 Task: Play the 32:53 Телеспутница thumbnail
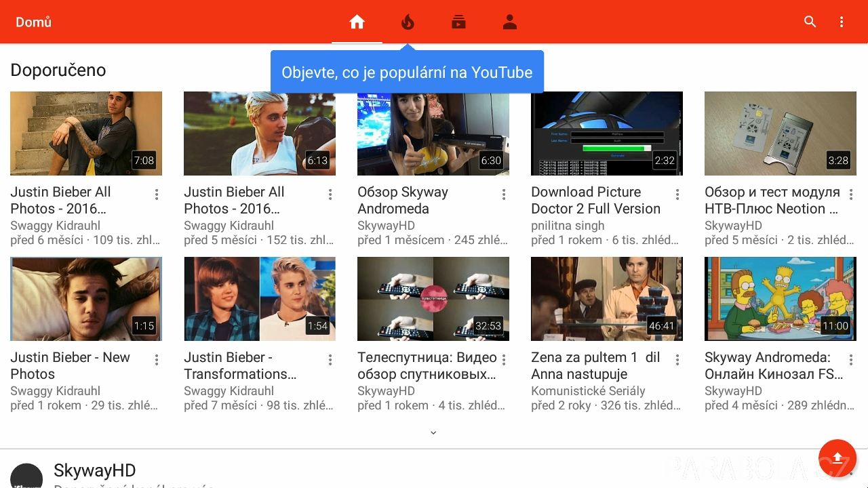[x=433, y=299]
